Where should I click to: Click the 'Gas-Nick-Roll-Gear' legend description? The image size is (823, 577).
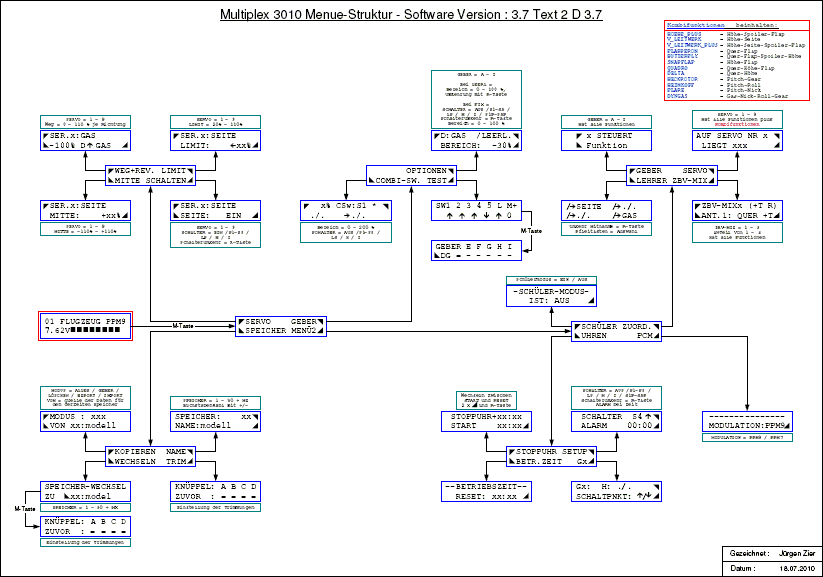click(757, 96)
